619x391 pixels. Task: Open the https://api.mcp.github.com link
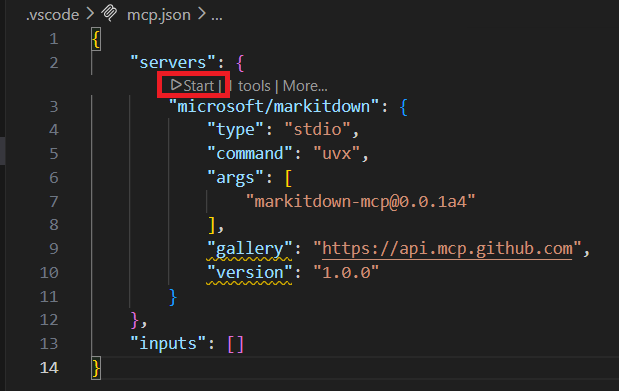(x=447, y=249)
